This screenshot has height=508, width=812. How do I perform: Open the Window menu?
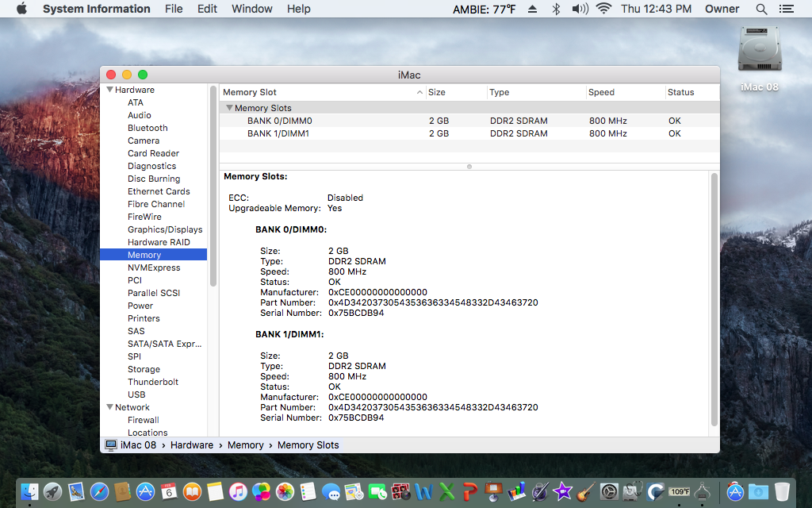[251, 9]
